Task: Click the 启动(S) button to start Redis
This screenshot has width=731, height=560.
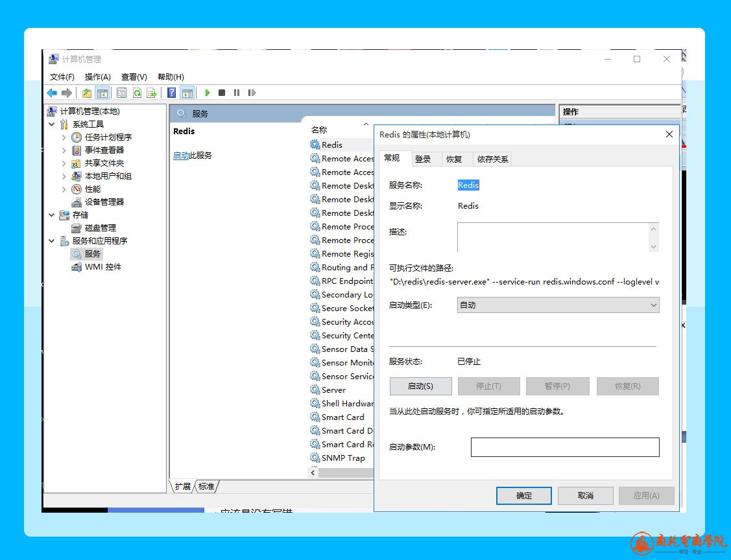Action: click(420, 386)
